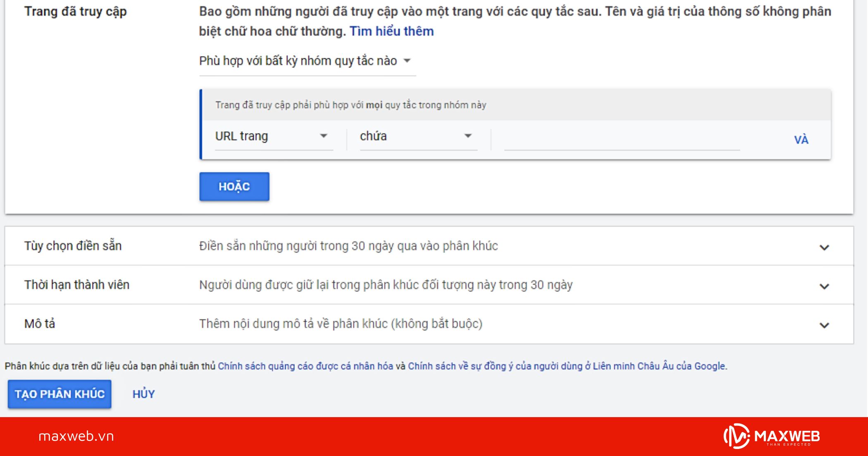
Task: Open the 'Tìm hiểu thêm' help link
Action: [x=391, y=31]
